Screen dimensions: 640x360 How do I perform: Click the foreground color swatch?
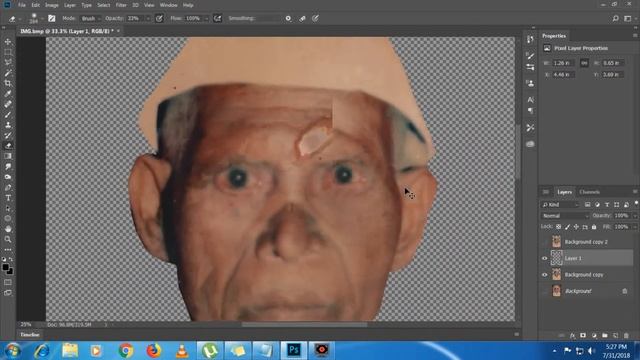pos(6,268)
